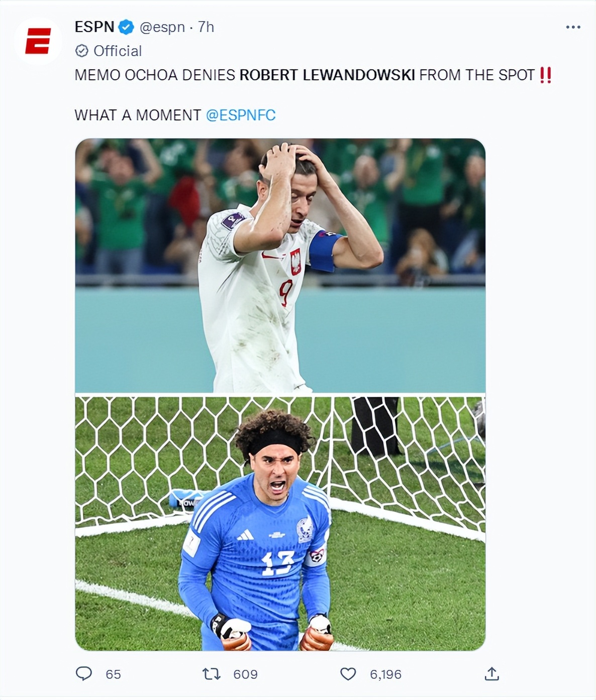The width and height of the screenshot is (596, 700).
Task: Open the reply speech bubble icon
Action: point(84,673)
